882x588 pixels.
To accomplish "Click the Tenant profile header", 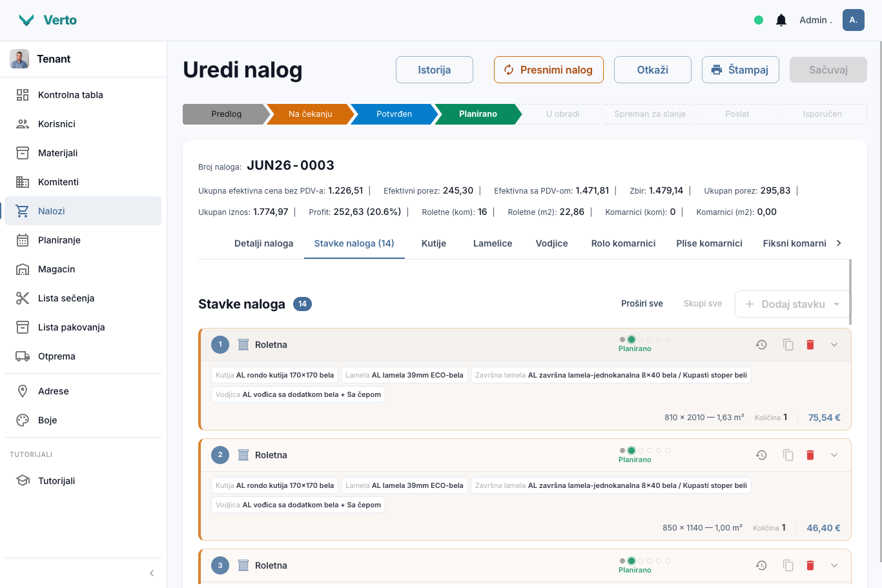I will click(x=83, y=59).
